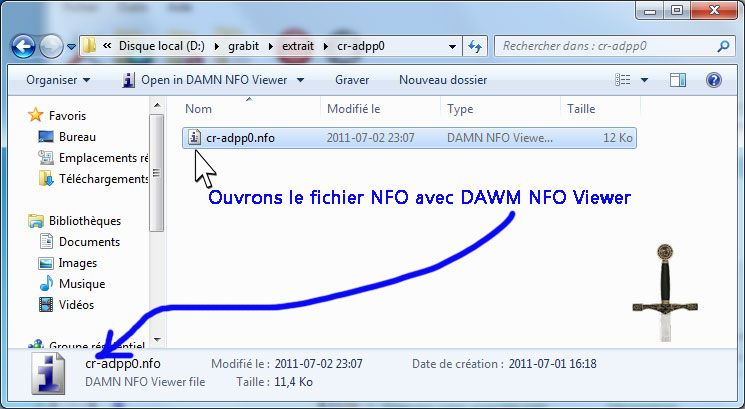Screen dimensions: 745x409
Task: Click the Date de création value 2011-07-01 16:18
Action: point(552,364)
